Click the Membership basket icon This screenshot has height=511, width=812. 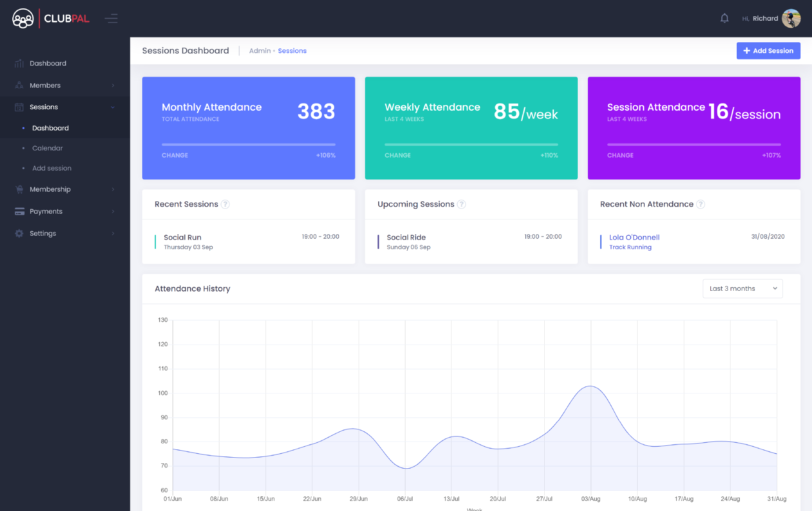tap(19, 189)
